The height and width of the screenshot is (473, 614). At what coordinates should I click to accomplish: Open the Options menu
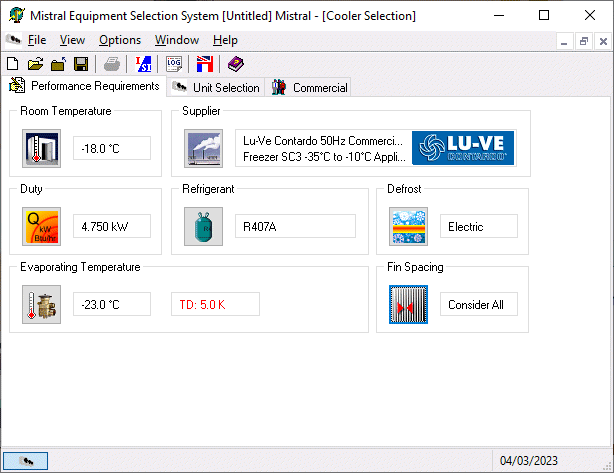[120, 40]
